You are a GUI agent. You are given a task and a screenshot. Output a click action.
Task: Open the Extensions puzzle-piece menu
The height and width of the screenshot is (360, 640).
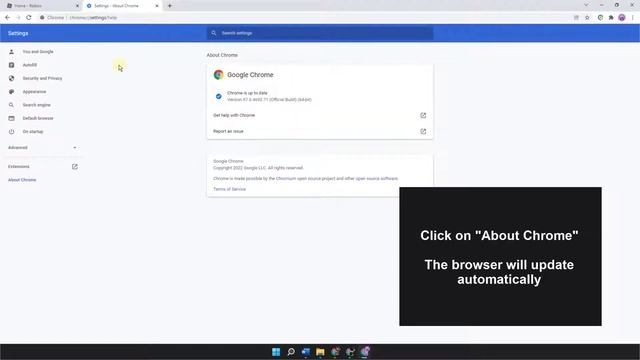coord(611,18)
